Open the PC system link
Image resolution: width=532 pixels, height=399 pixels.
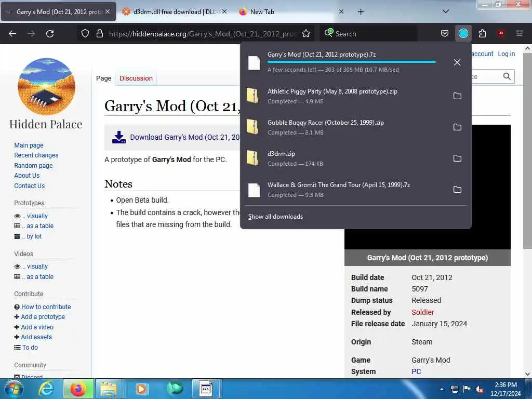416,371
